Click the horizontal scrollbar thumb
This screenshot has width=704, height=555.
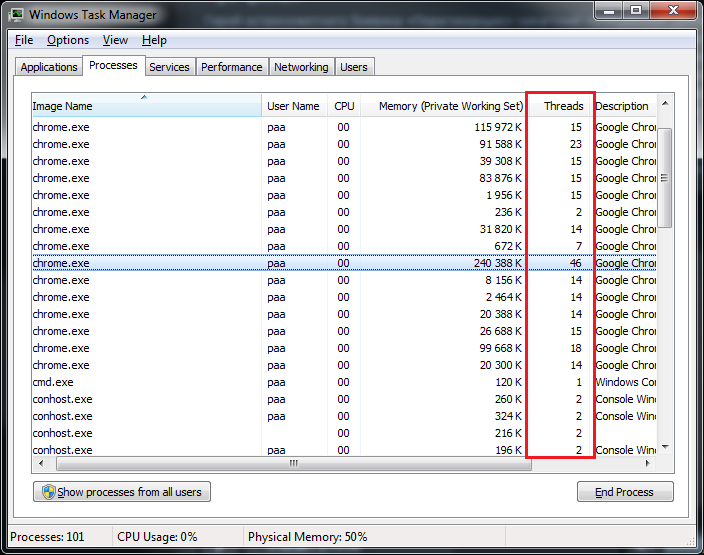(x=294, y=463)
